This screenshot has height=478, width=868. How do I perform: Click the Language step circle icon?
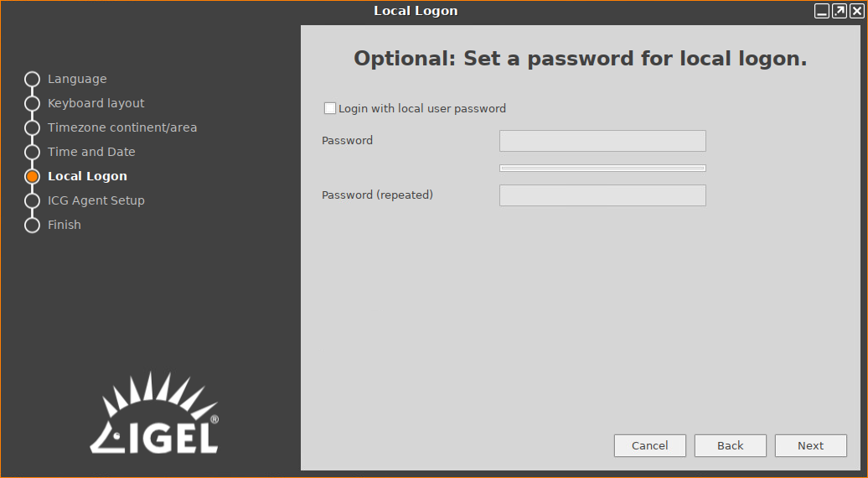[x=32, y=79]
